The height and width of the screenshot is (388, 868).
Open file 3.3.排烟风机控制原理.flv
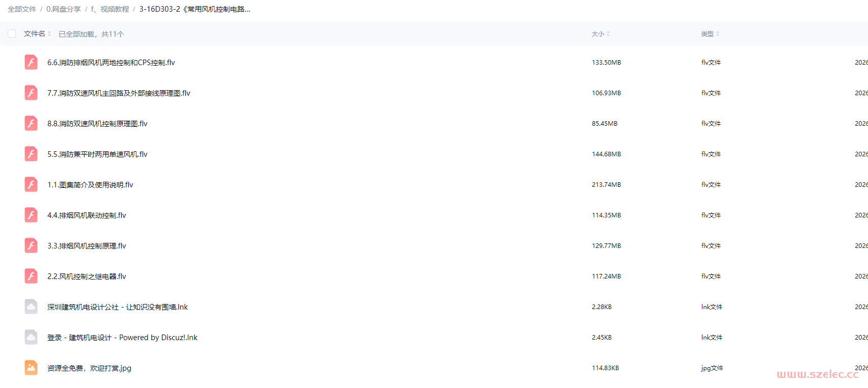87,246
